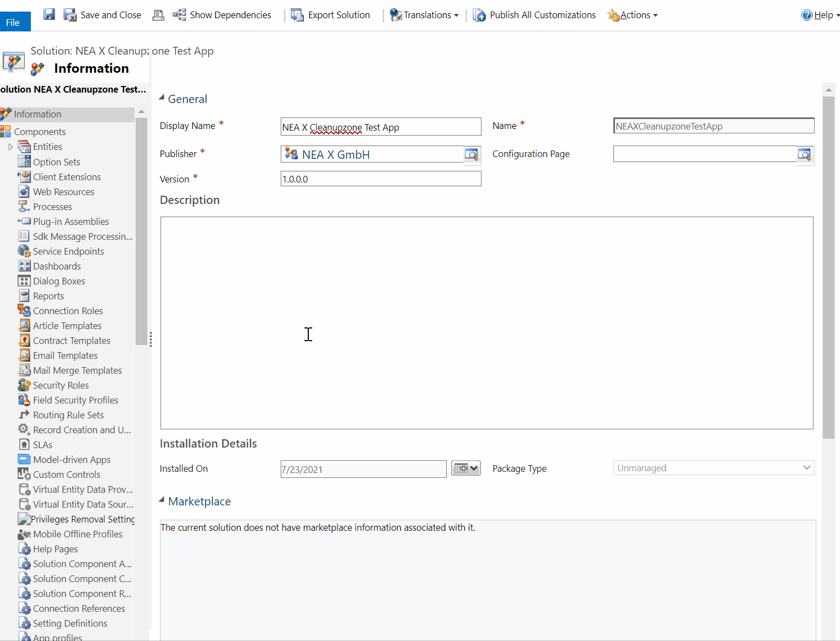
Task: Click Publish All Customizations icon
Action: point(479,15)
